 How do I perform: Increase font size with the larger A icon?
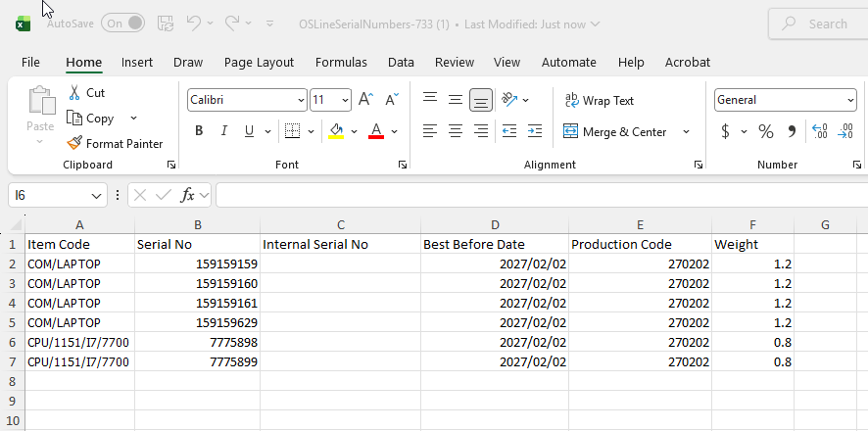[365, 99]
